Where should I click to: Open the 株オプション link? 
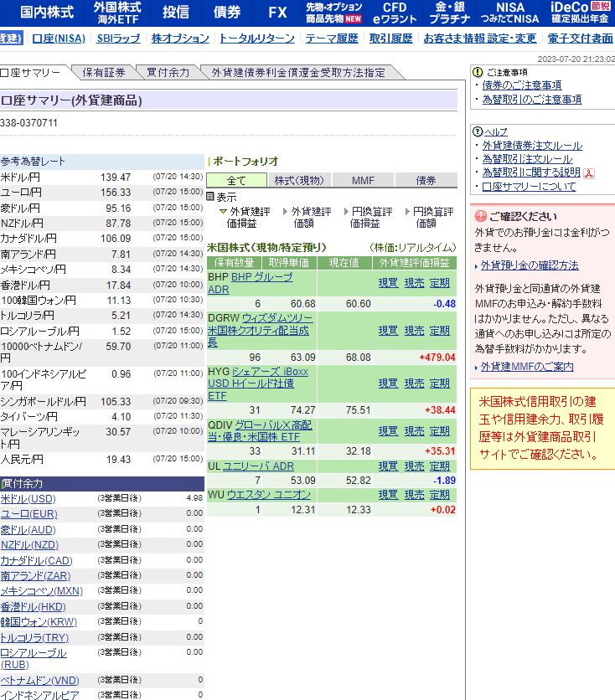coord(180,39)
